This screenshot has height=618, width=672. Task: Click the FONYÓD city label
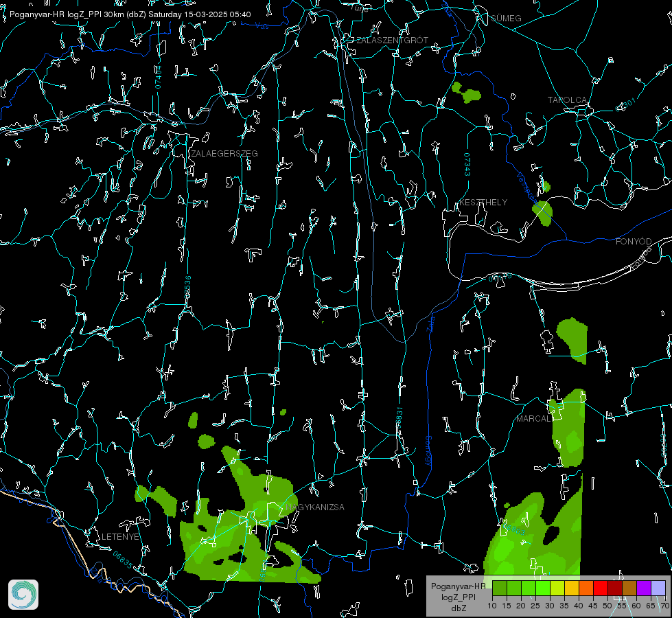click(634, 242)
